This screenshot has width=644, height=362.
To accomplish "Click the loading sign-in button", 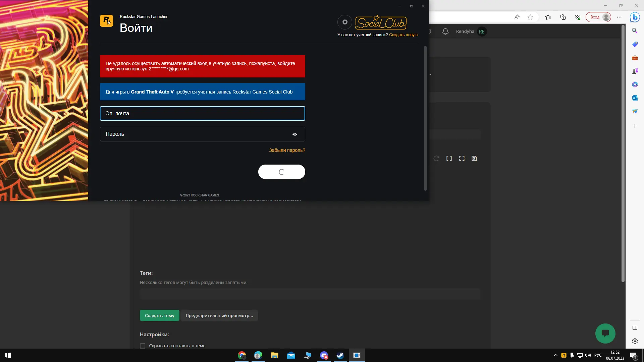I will tap(282, 172).
